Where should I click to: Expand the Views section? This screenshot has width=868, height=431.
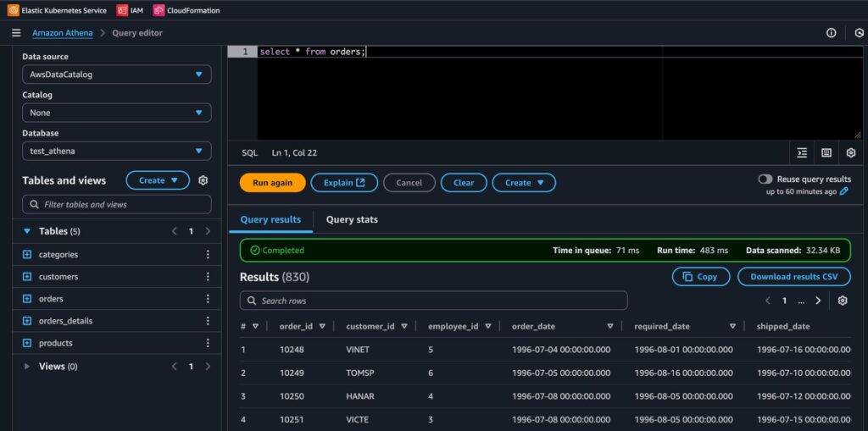(27, 367)
